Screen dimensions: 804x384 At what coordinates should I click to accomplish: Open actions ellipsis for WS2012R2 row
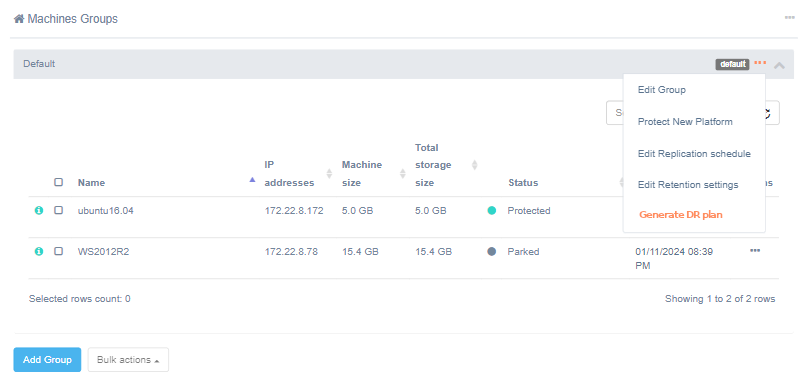(x=755, y=251)
